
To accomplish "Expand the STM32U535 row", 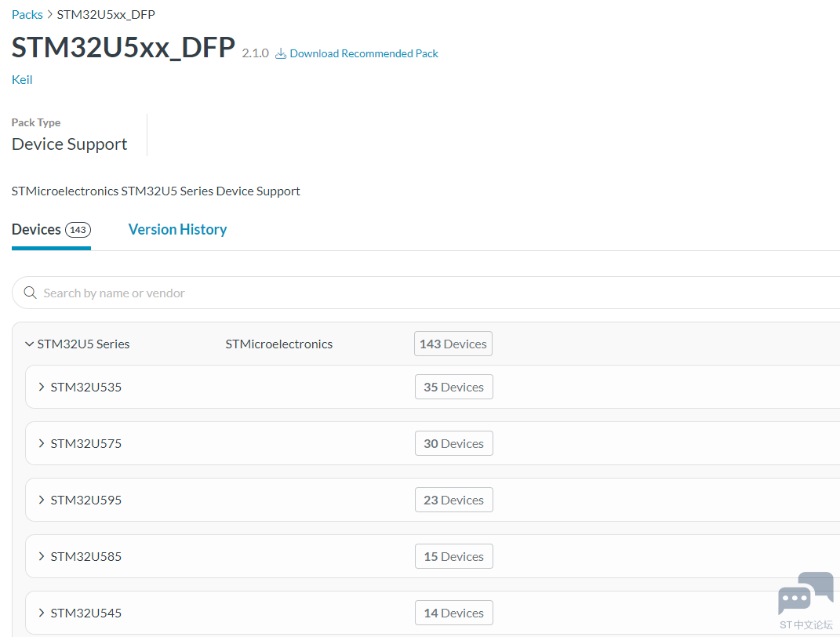I will pyautogui.click(x=42, y=387).
